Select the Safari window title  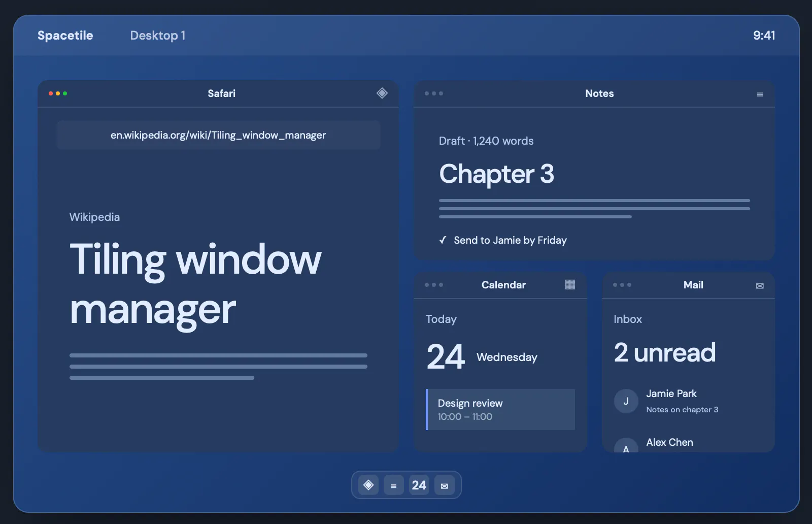pos(221,93)
